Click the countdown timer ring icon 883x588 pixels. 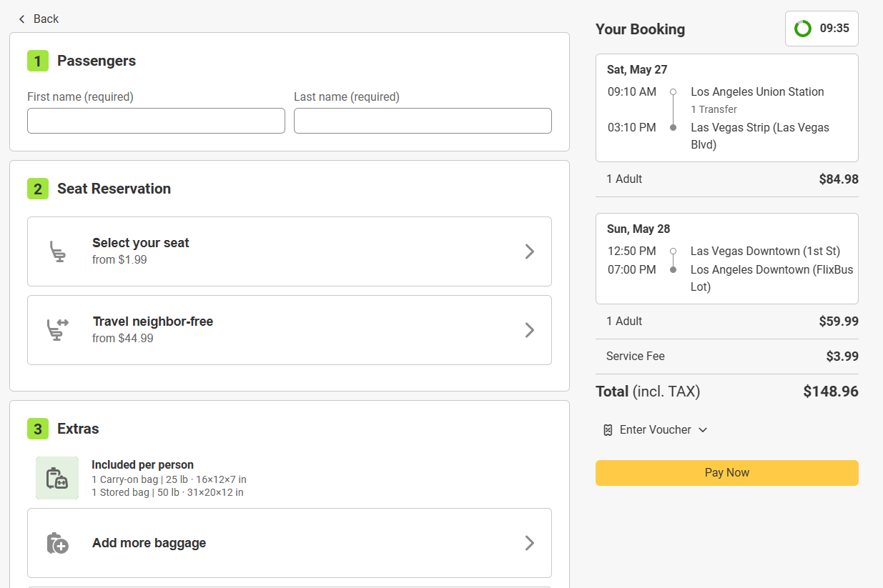pyautogui.click(x=803, y=29)
